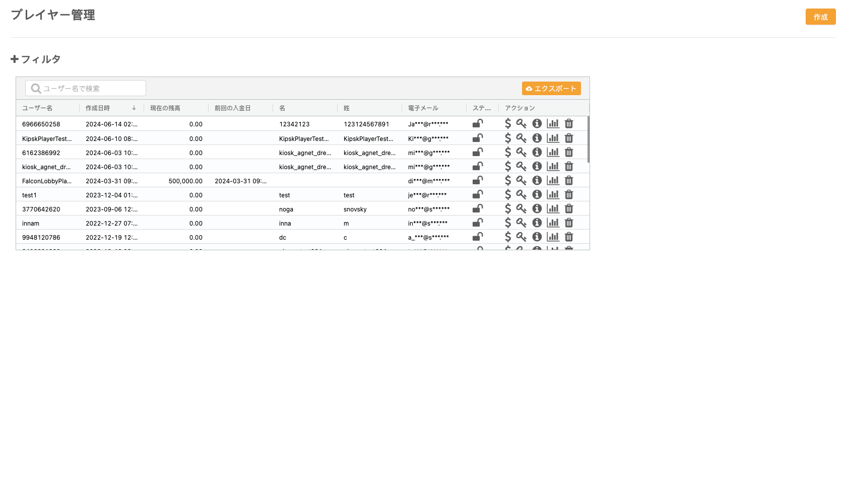Image resolution: width=847 pixels, height=504 pixels.
Task: Open bar chart icon for FalconLobbyPla row
Action: [553, 180]
